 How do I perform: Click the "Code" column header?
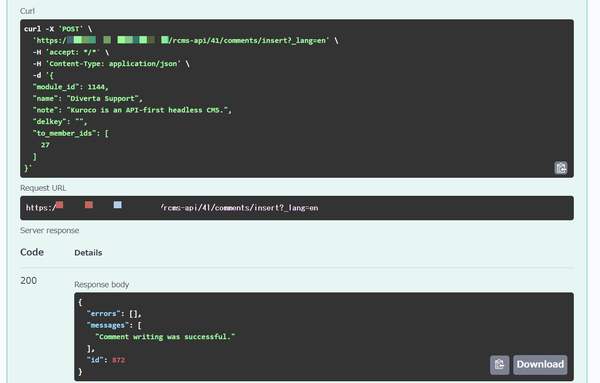pos(32,252)
